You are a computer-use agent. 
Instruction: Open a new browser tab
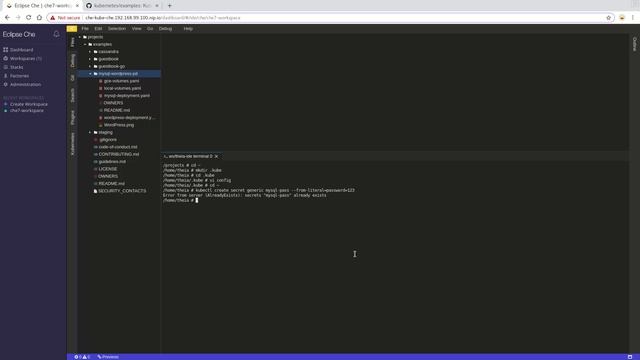[x=169, y=6]
